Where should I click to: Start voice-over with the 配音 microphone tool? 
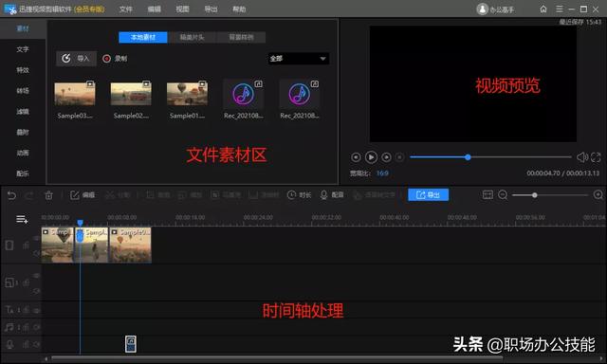(332, 195)
